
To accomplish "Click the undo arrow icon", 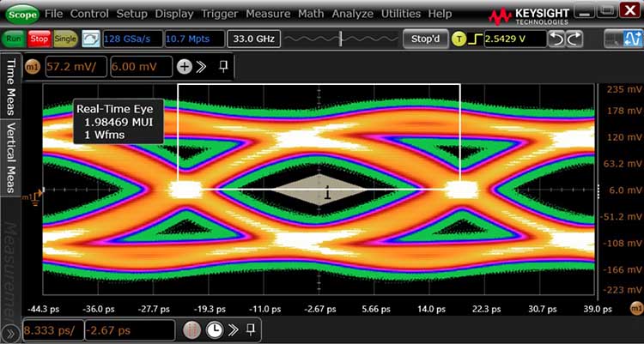I will click(x=556, y=39).
